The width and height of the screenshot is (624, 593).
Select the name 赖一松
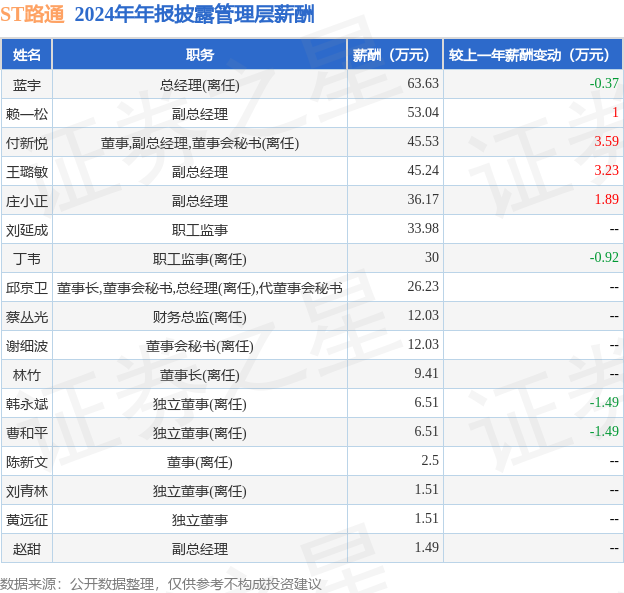pyautogui.click(x=27, y=114)
